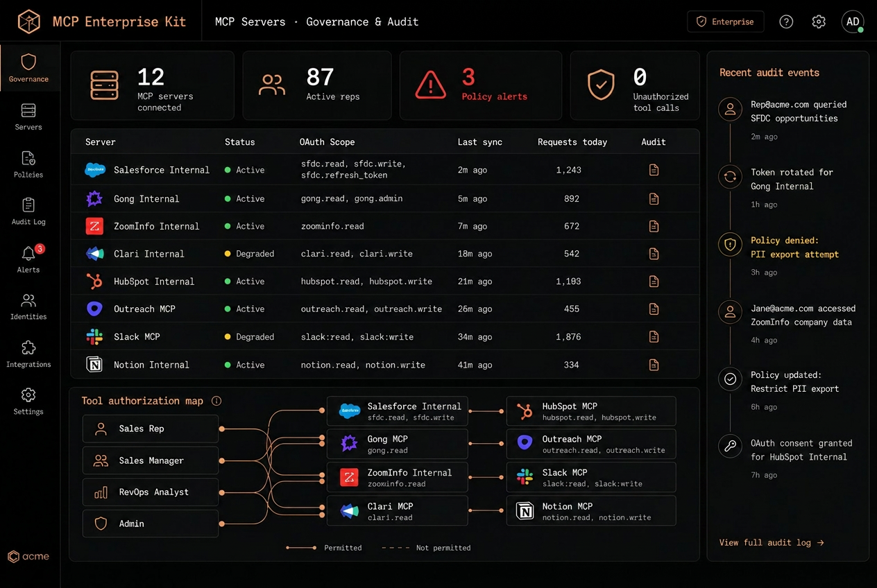Image resolution: width=877 pixels, height=588 pixels.
Task: Click the Unauthorized tool calls shield icon
Action: point(601,85)
